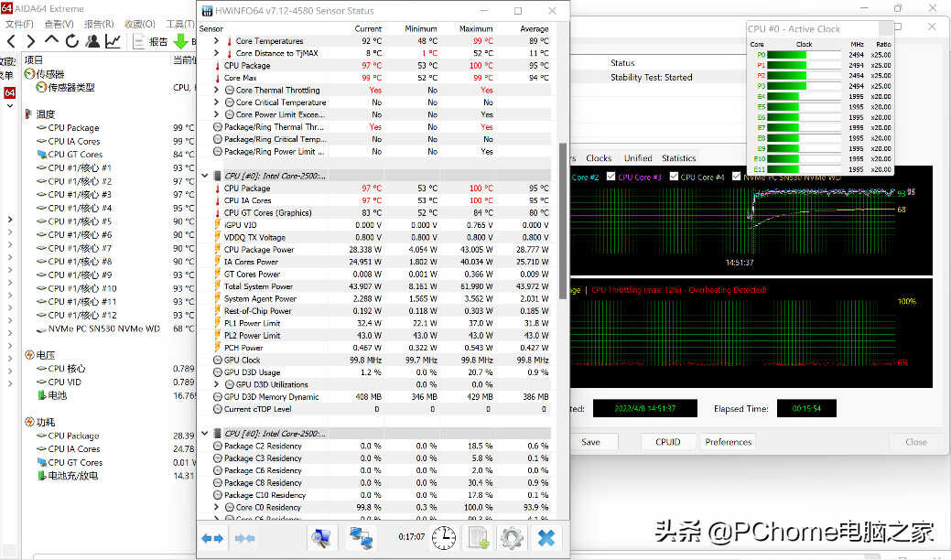The width and height of the screenshot is (951, 560).
Task: Toggle the CPU Core #3 graph checkbox
Action: [611, 177]
